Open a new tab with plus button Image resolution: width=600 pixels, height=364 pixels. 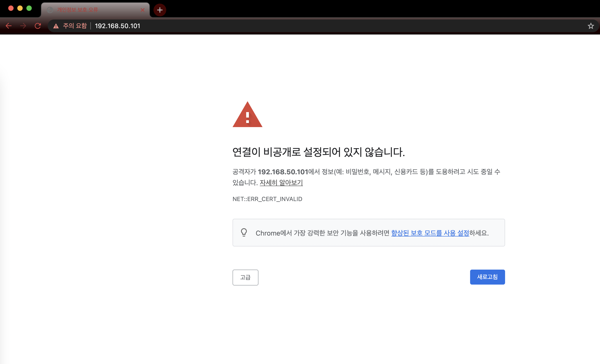tap(160, 10)
